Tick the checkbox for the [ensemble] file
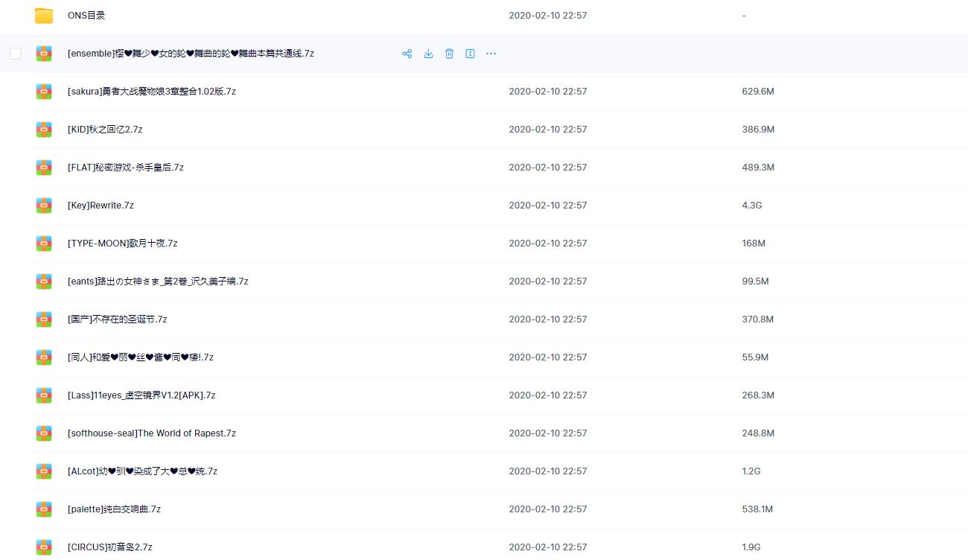Screen dimensions: 968x560 pyautogui.click(x=16, y=54)
